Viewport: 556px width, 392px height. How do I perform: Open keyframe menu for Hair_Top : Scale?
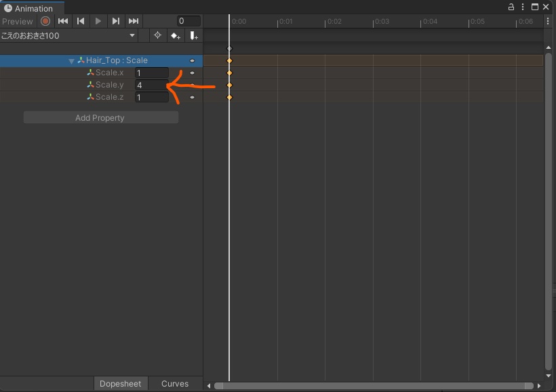[x=192, y=60]
